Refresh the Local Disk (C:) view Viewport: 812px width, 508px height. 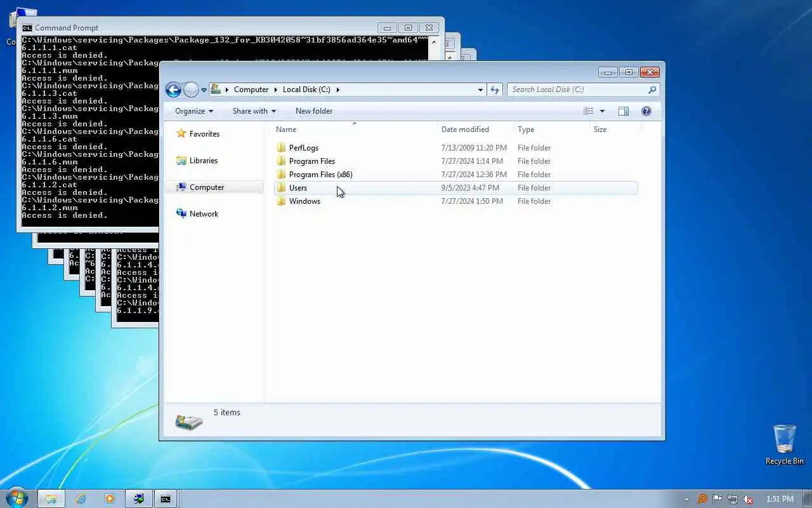point(495,90)
